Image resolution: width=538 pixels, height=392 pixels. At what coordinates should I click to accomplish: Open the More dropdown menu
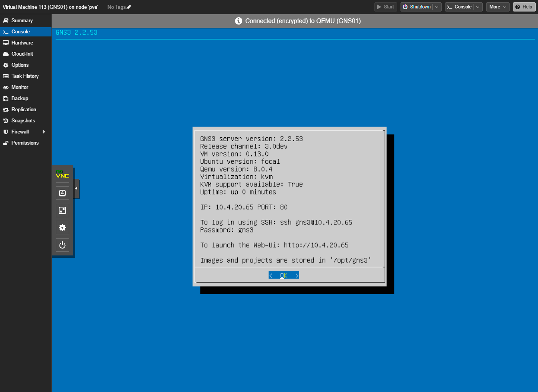coord(497,7)
